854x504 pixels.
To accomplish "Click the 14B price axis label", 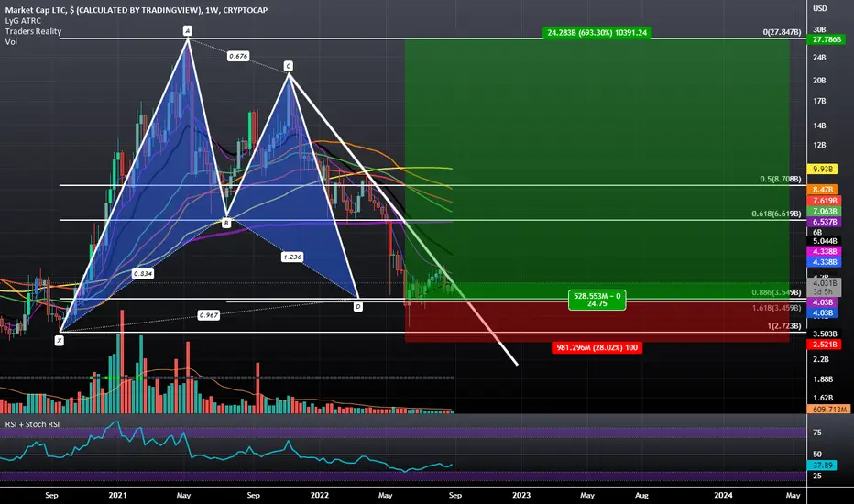I will click(819, 126).
